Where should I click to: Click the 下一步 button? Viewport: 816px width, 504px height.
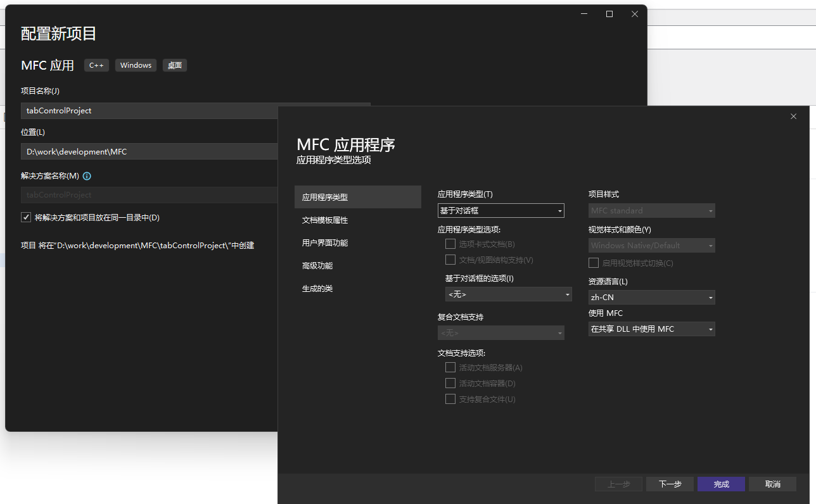(670, 484)
